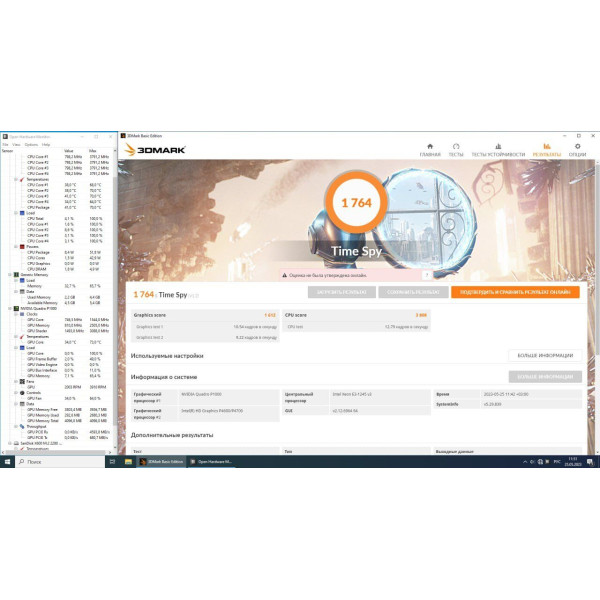Screen dimensions: 600x600
Task: Open Task View on the taskbar
Action: tap(112, 462)
